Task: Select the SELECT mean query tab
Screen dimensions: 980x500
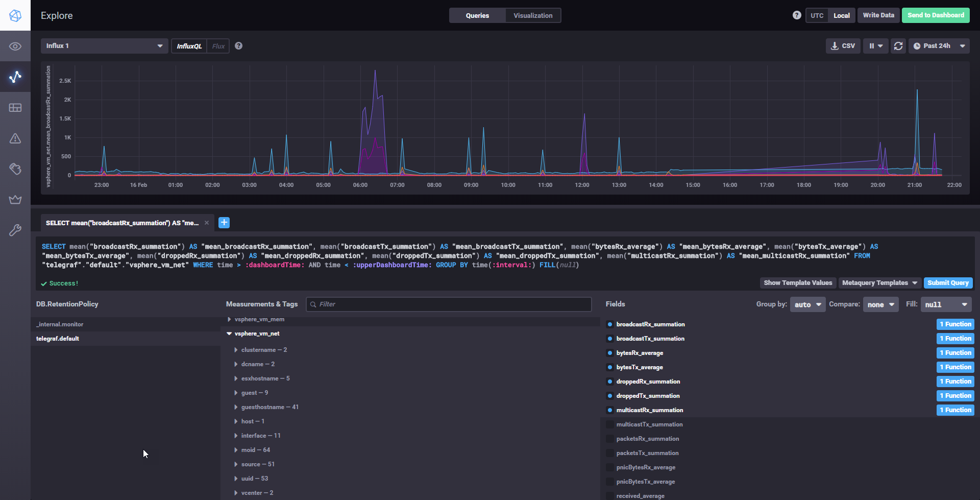Action: click(122, 223)
